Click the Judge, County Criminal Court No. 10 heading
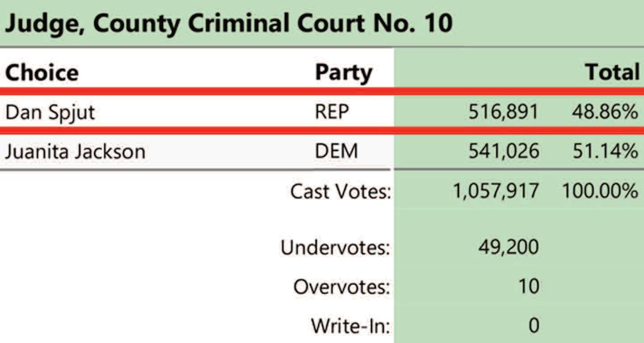Viewport: 644px width, 343px height. pyautogui.click(x=229, y=24)
